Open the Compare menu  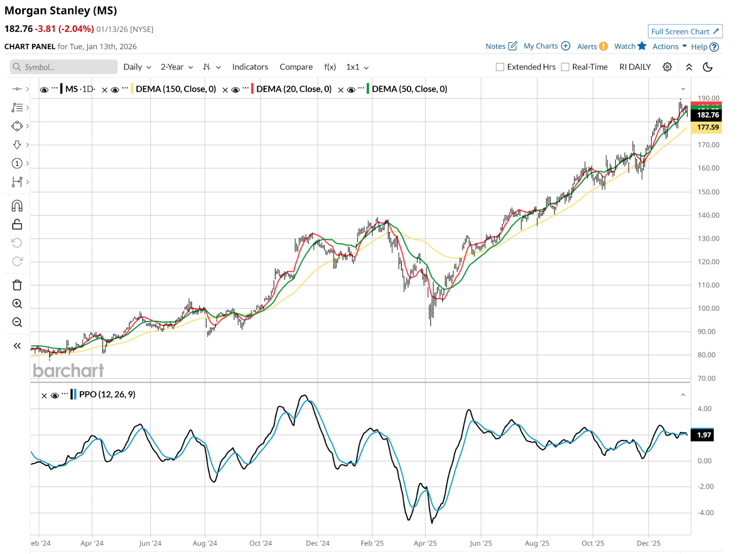point(296,67)
